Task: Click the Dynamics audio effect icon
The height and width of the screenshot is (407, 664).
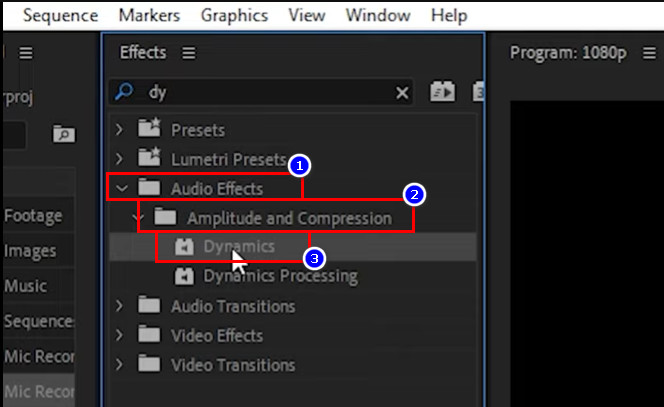Action: click(184, 246)
